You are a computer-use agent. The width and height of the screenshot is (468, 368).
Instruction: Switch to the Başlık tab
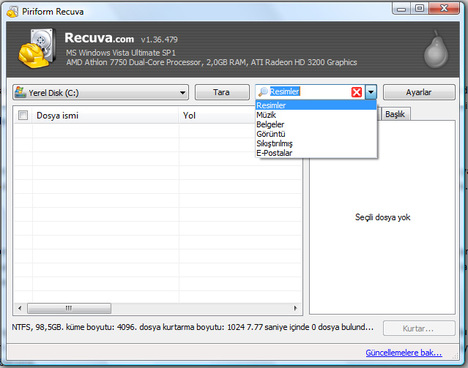pos(395,114)
